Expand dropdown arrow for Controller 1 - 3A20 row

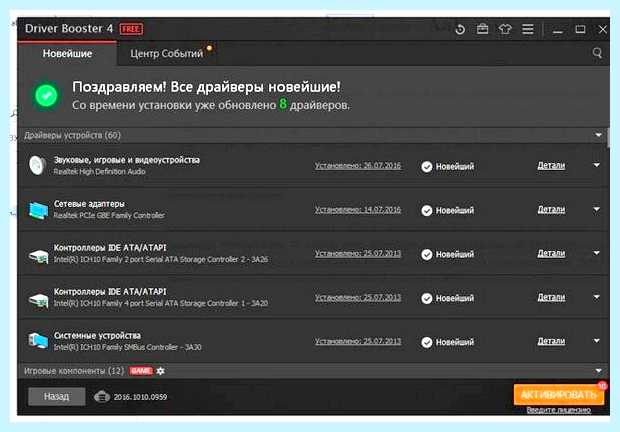[x=596, y=297]
